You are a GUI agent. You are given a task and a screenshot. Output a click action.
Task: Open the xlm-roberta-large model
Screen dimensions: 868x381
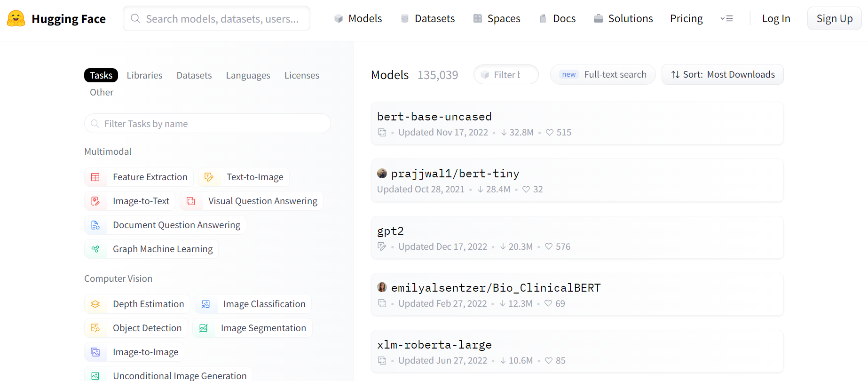tap(577, 351)
